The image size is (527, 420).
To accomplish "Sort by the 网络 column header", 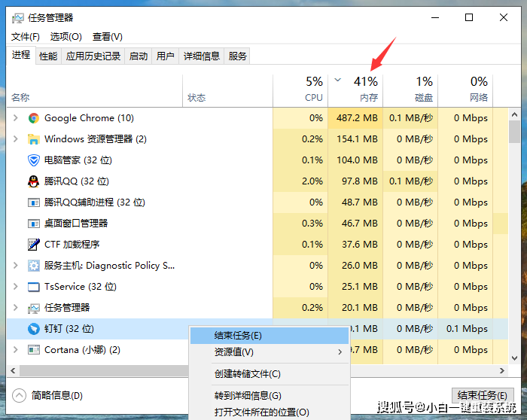I will pos(465,90).
